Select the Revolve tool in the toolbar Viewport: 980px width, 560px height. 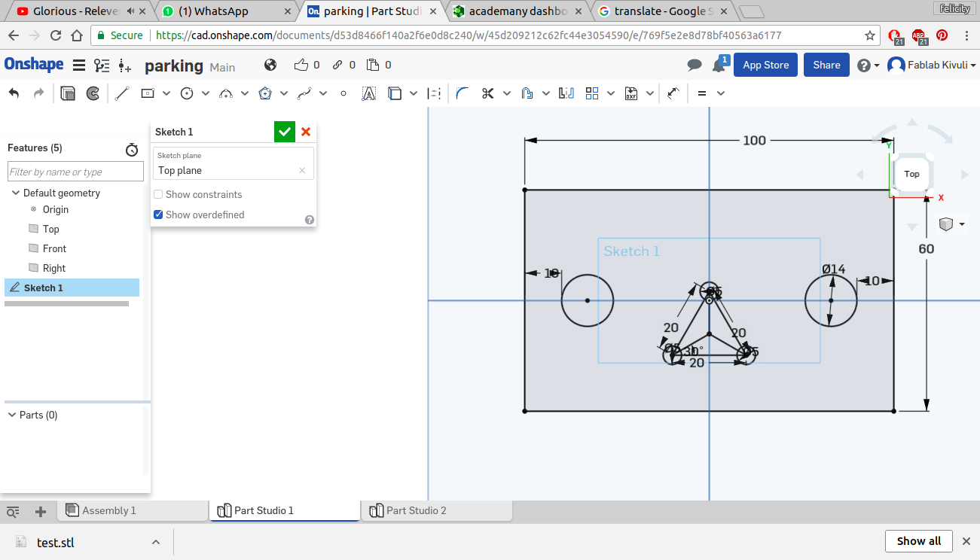click(93, 93)
